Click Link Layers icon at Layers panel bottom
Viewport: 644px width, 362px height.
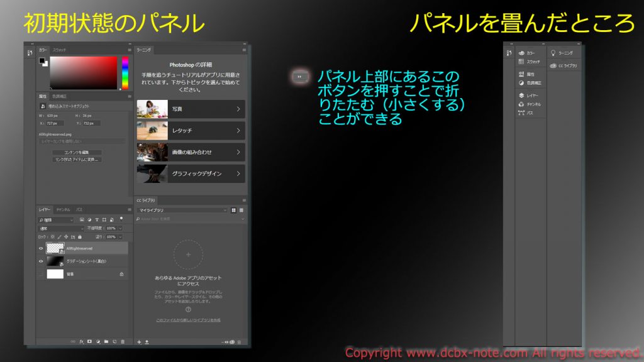coord(73,341)
